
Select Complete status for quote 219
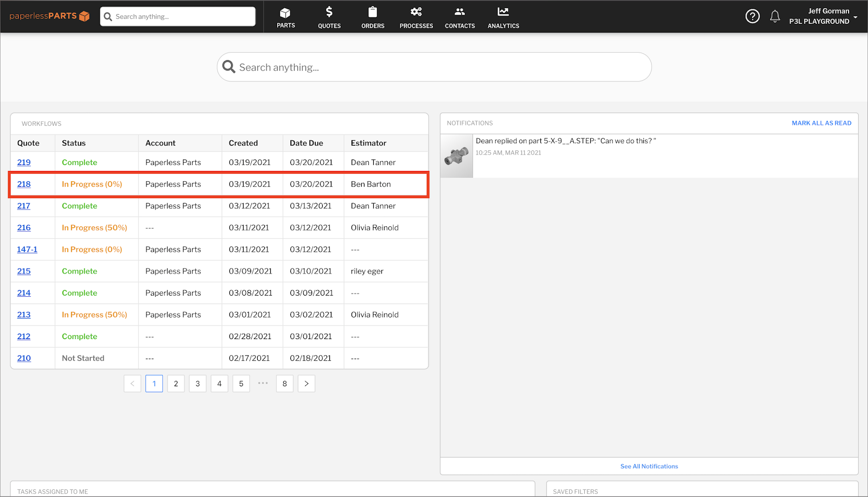tap(79, 162)
